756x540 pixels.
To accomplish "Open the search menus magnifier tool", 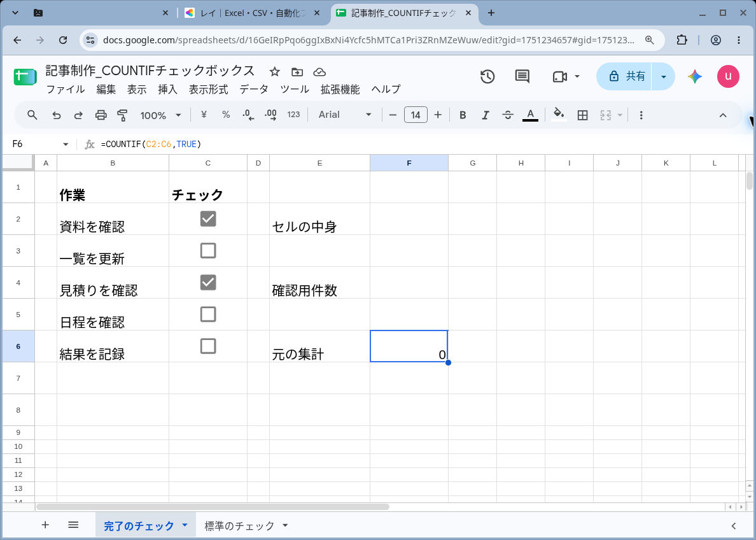I will [32, 115].
